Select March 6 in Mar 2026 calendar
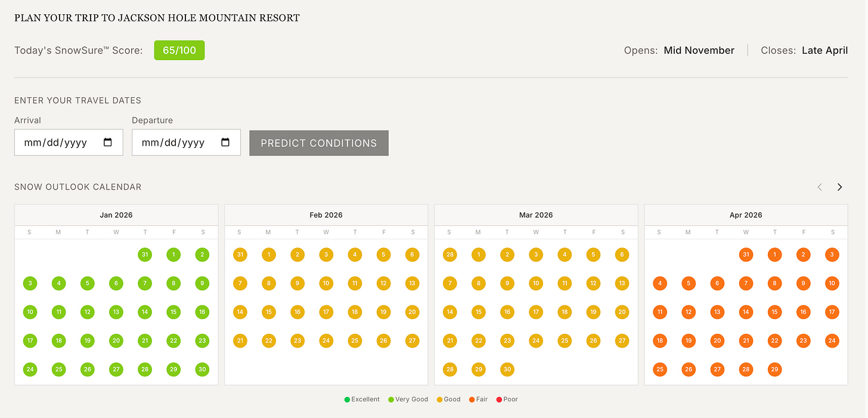 pos(622,255)
